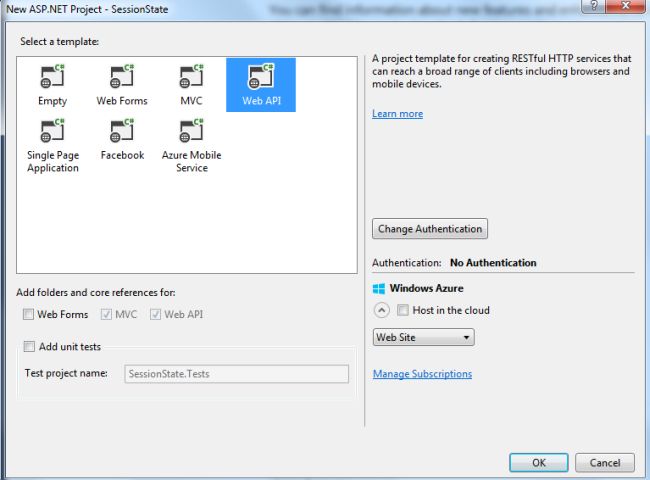
Task: Click the Windows Azure logo icon
Action: [379, 288]
